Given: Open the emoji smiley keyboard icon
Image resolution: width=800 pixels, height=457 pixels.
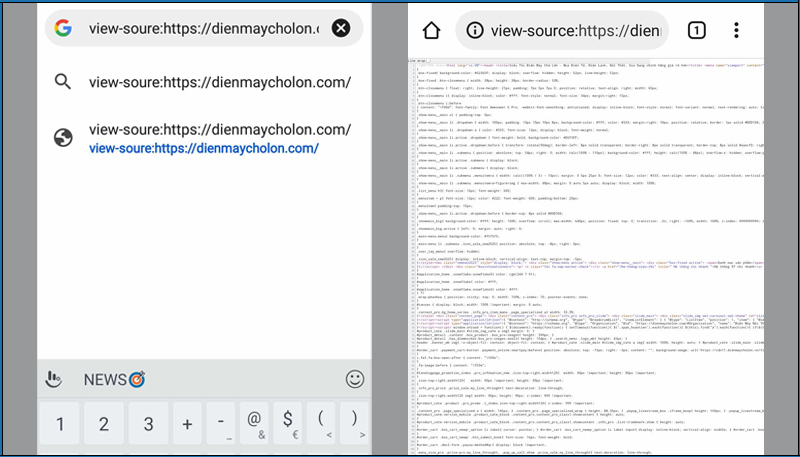Looking at the screenshot, I should pos(355,379).
